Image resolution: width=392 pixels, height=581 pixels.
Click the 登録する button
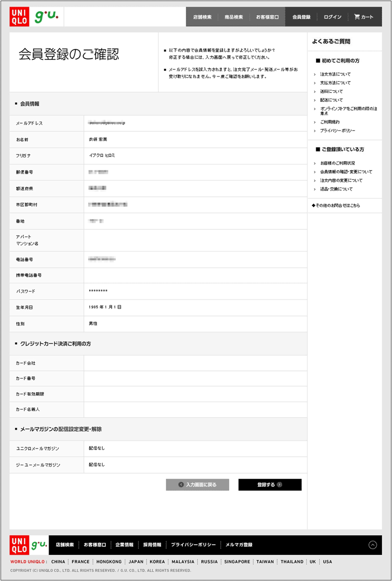[x=270, y=485]
